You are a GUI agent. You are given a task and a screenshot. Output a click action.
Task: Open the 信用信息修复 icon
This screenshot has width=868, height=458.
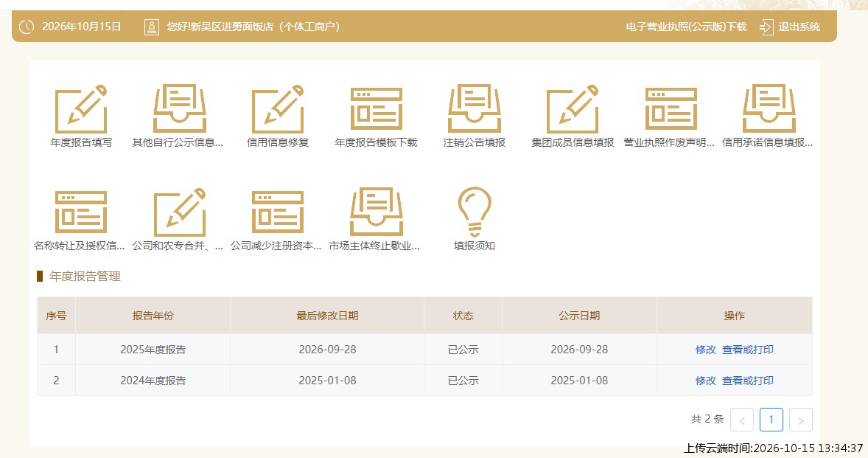(277, 108)
